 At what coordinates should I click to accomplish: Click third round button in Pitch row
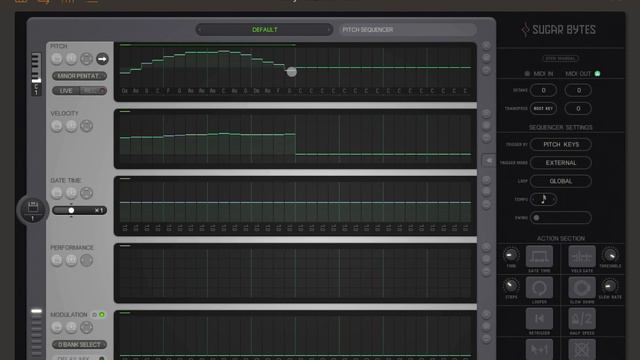pyautogui.click(x=86, y=59)
